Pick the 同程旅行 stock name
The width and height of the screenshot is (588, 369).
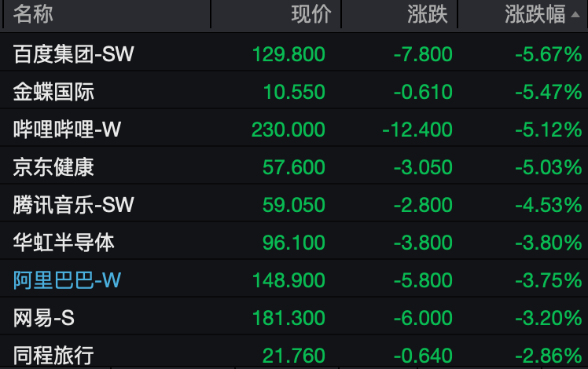click(x=53, y=355)
